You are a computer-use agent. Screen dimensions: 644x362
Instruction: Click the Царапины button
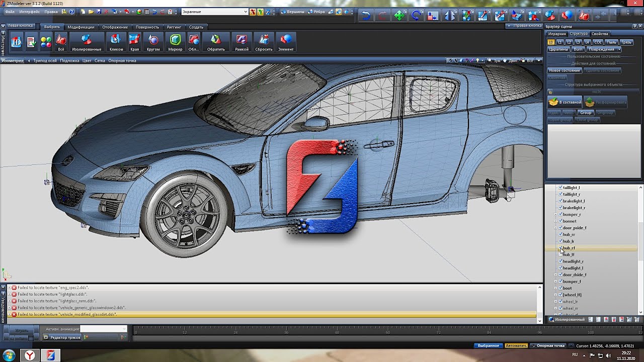[558, 49]
